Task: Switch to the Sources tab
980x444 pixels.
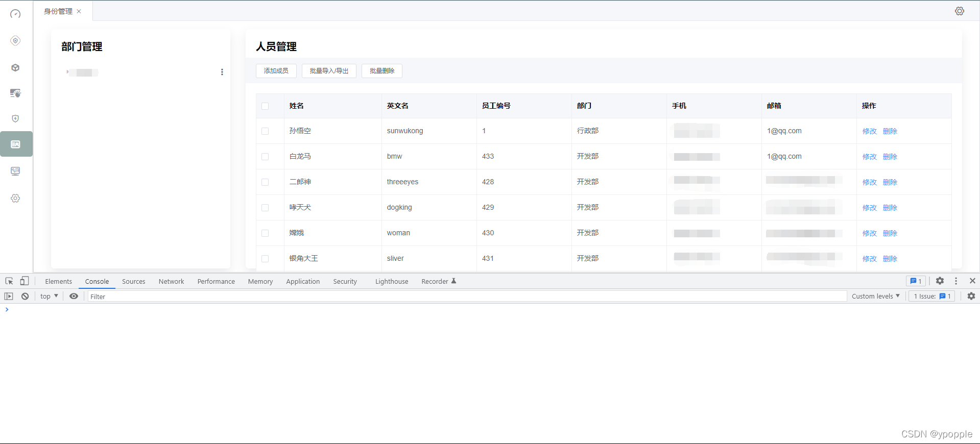Action: click(x=134, y=281)
